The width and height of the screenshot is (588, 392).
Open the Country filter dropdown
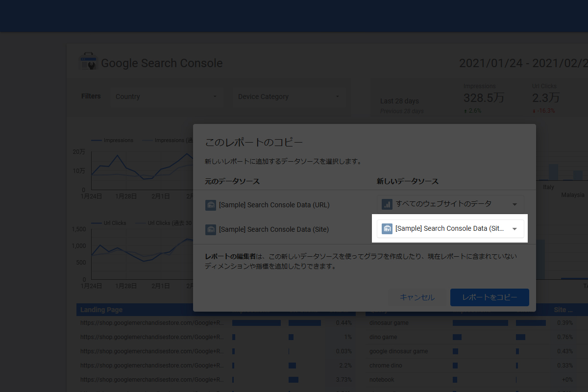click(x=166, y=97)
